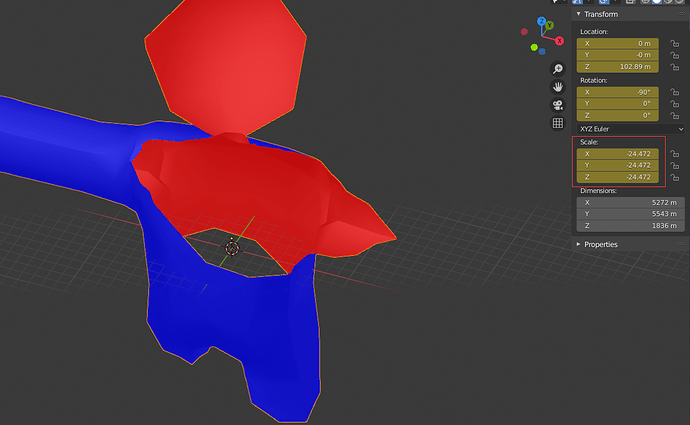Click the Scale Z field showing -24.472

pos(617,177)
